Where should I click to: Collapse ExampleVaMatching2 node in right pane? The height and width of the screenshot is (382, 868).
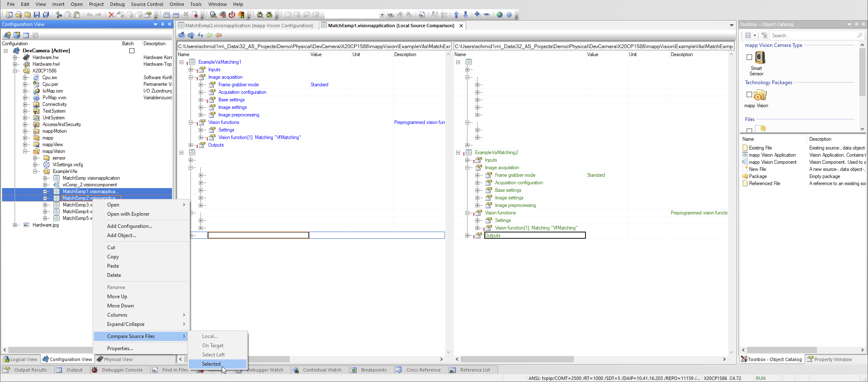tap(458, 152)
